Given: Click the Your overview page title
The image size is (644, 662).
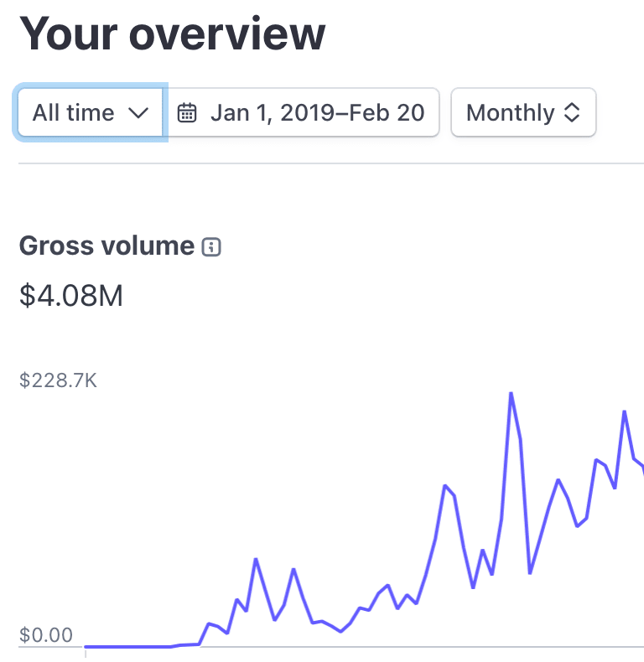Looking at the screenshot, I should pos(172,34).
